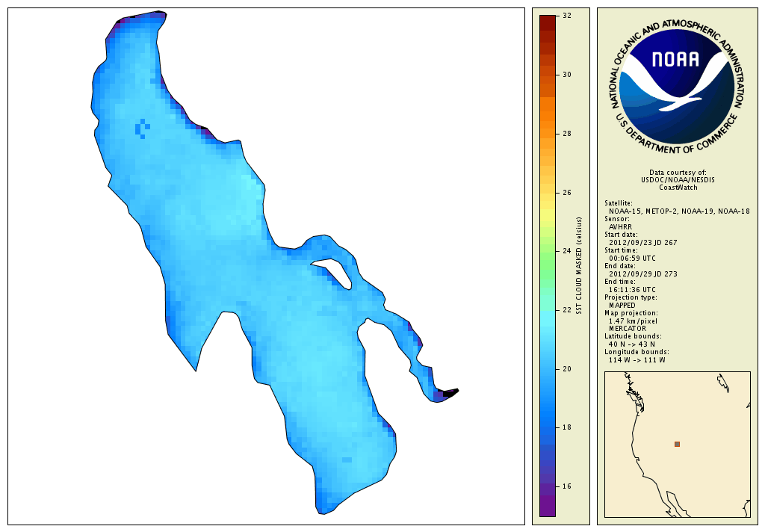Click the colorbar label 20
The width and height of the screenshot is (765, 532).
tap(567, 369)
